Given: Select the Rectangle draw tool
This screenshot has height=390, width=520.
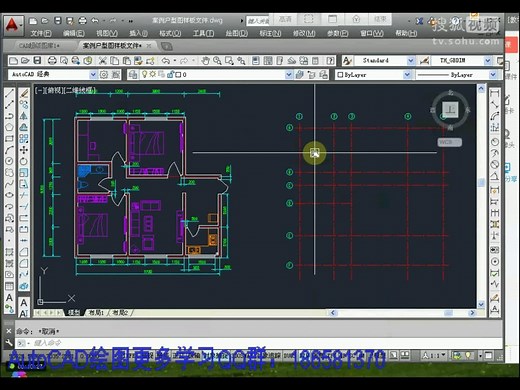Looking at the screenshot, I should (9, 139).
